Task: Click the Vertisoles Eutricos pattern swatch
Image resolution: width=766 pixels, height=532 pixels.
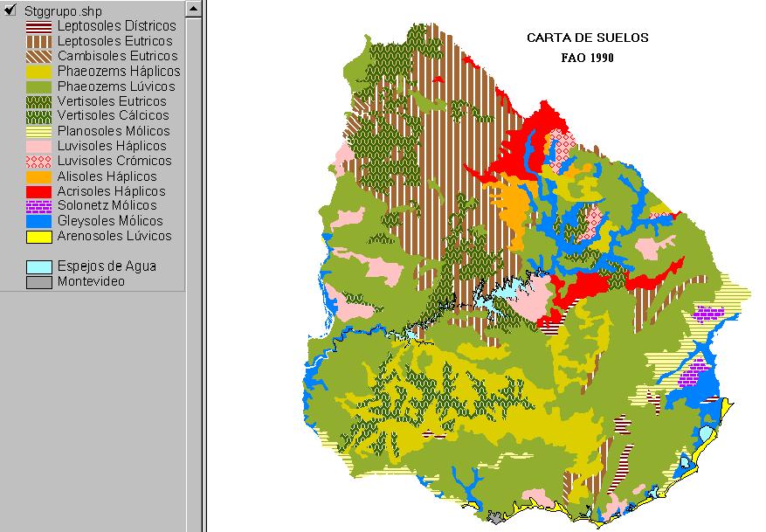Action: tap(39, 101)
